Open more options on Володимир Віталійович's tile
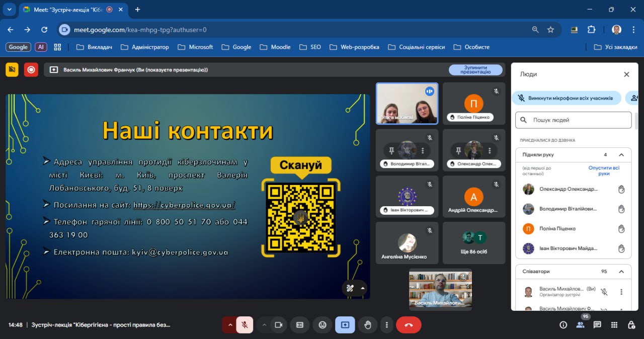644x339 pixels. 423,150
